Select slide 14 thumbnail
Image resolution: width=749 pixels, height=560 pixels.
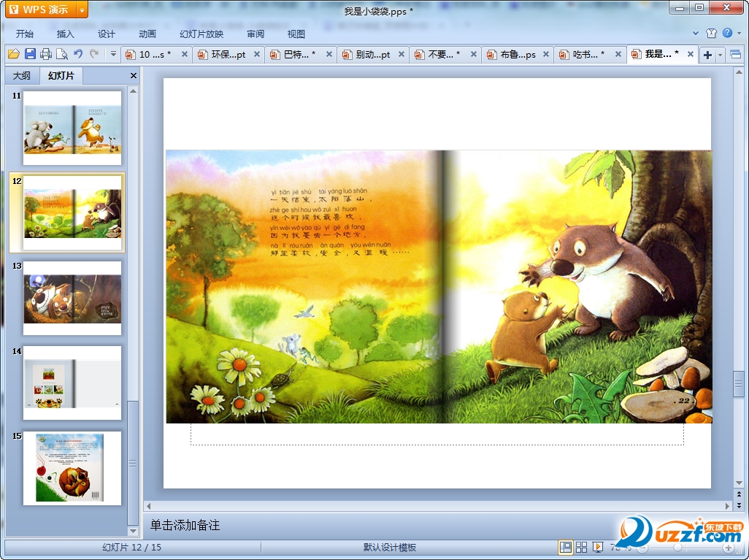point(72,383)
